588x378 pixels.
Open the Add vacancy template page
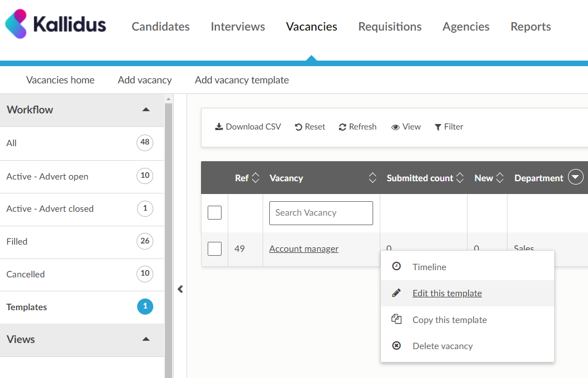[x=242, y=80]
